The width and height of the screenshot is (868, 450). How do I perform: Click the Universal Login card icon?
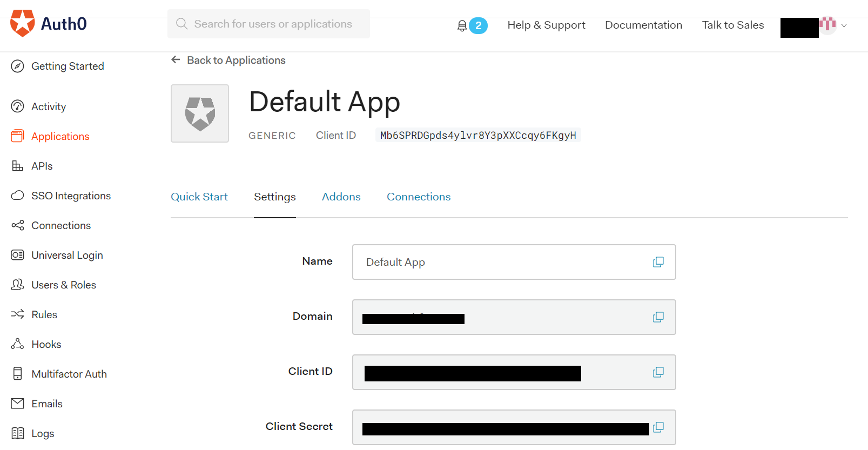(x=17, y=255)
